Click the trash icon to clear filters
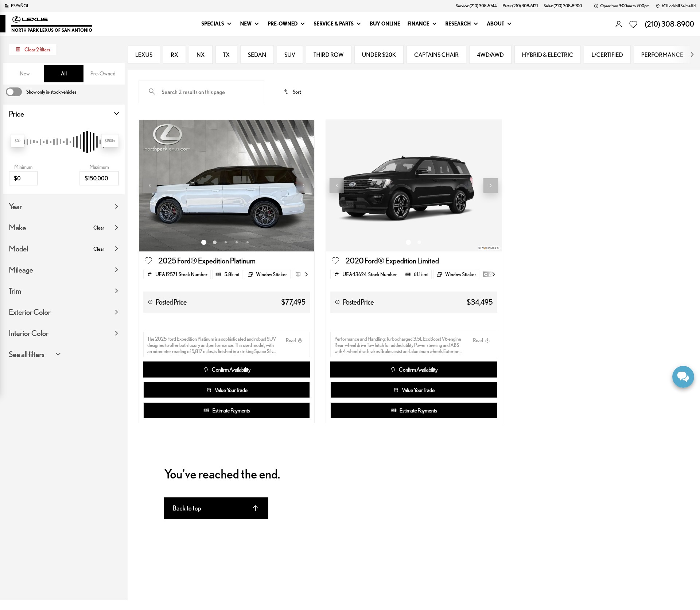Image resolution: width=700 pixels, height=610 pixels. pyautogui.click(x=18, y=50)
